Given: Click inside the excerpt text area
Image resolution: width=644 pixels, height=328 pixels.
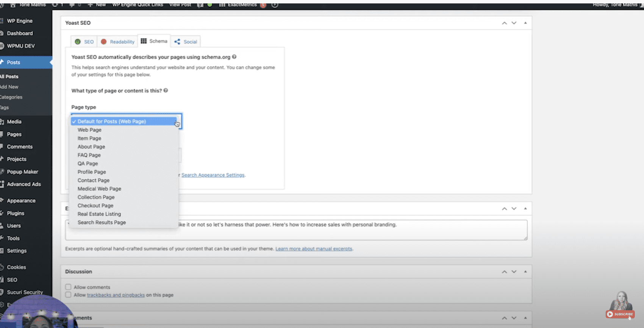Looking at the screenshot, I should click(x=296, y=230).
